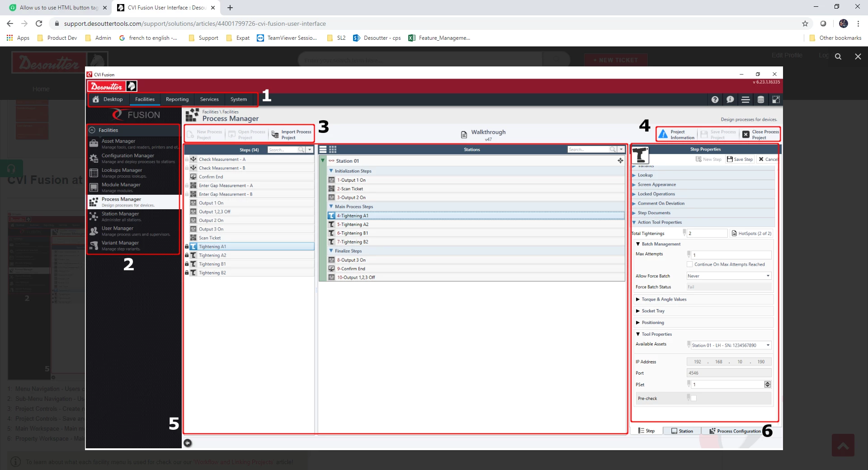Screen dimensions: 868x470
Task: Click the round back arrow below Steps panel
Action: pyautogui.click(x=188, y=443)
